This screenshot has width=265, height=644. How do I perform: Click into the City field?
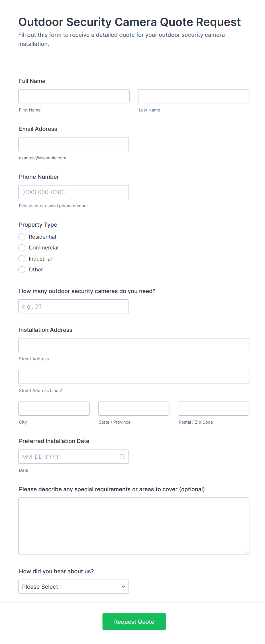(54, 408)
